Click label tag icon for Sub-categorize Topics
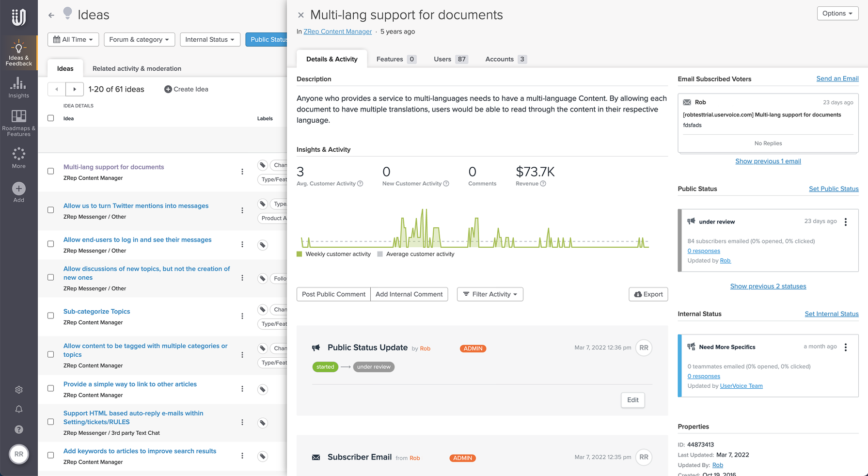This screenshot has width=868, height=476. pyautogui.click(x=263, y=310)
